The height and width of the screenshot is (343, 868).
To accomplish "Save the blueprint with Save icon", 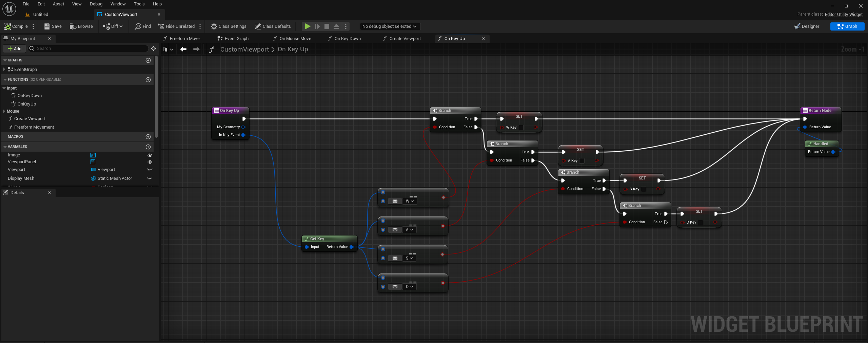I will [x=47, y=26].
